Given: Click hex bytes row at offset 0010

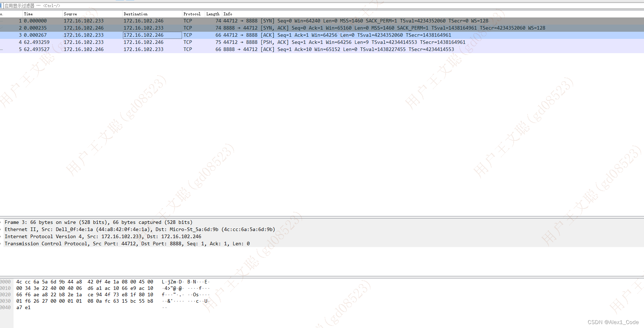Looking at the screenshot, I should [85, 288].
